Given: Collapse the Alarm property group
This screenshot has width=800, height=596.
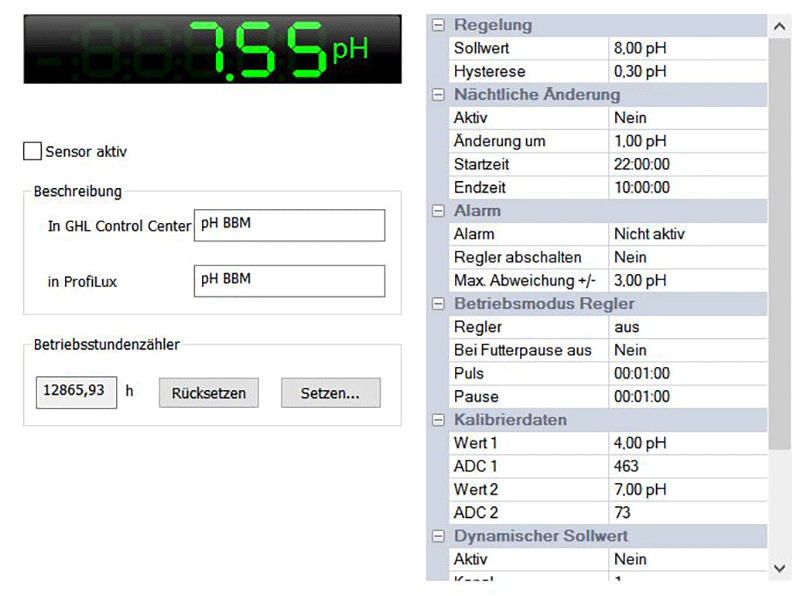Looking at the screenshot, I should (437, 211).
